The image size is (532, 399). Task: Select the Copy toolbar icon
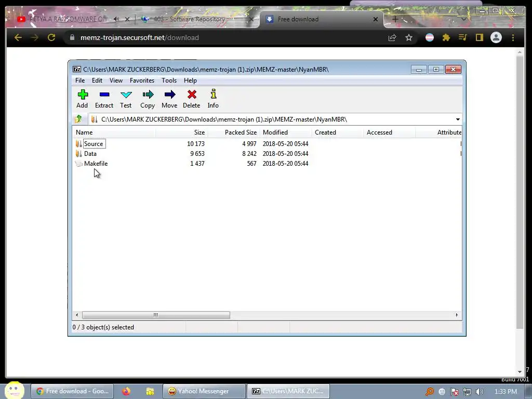click(148, 99)
